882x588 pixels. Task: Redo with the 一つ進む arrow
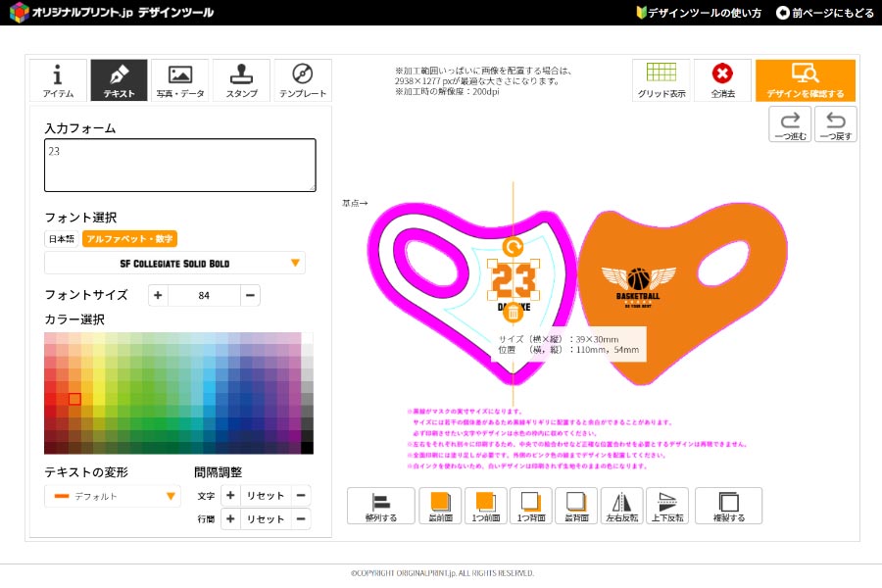tap(790, 124)
